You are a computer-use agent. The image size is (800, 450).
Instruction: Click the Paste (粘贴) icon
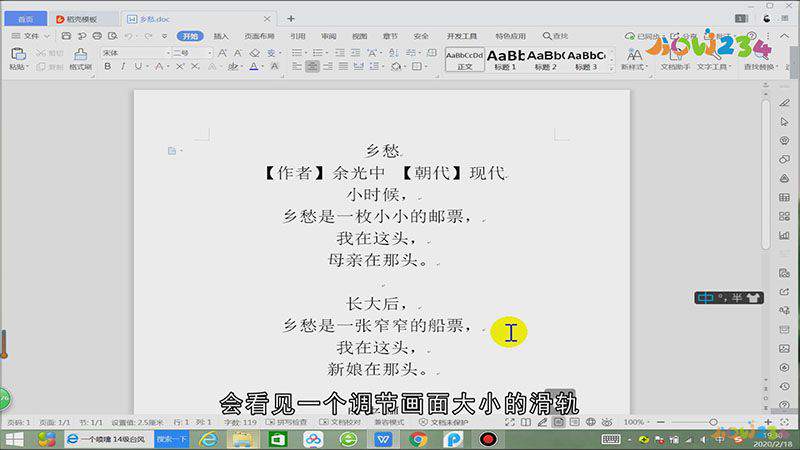[x=18, y=54]
